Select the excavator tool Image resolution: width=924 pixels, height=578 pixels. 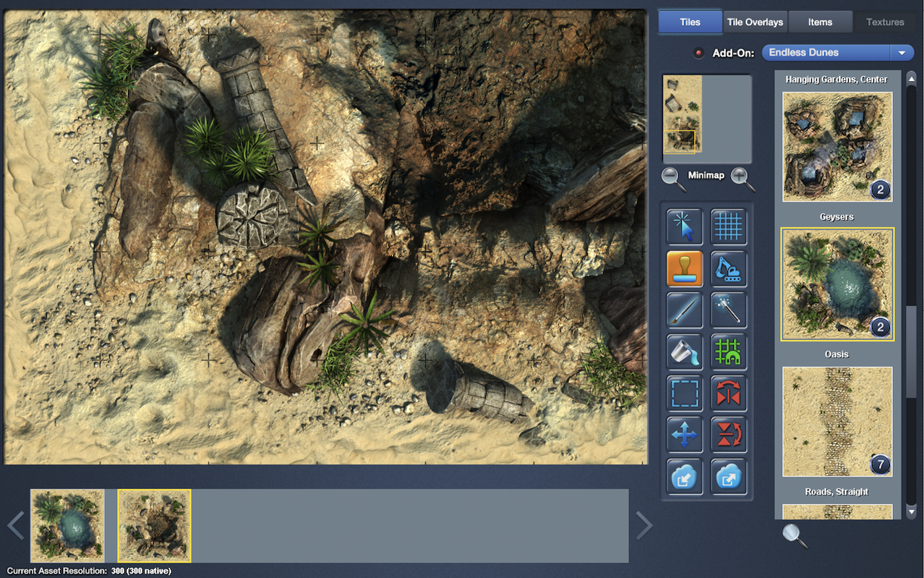pyautogui.click(x=729, y=269)
